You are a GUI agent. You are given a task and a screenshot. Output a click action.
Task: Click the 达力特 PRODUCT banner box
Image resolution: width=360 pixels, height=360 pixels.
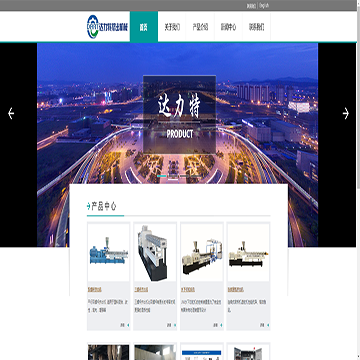pos(179,114)
